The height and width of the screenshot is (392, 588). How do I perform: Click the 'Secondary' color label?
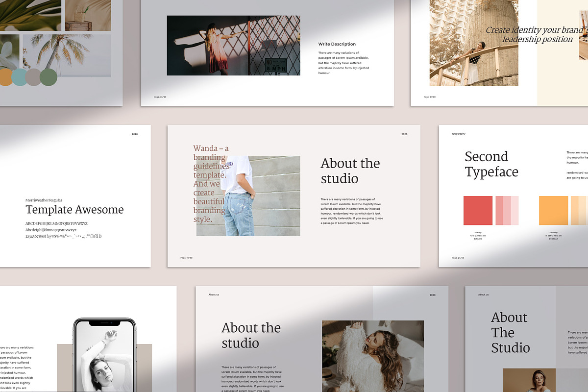click(x=553, y=232)
